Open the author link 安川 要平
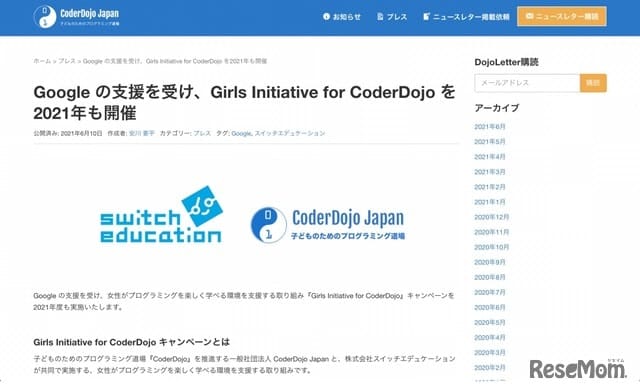This screenshot has width=640, height=392. 142,133
